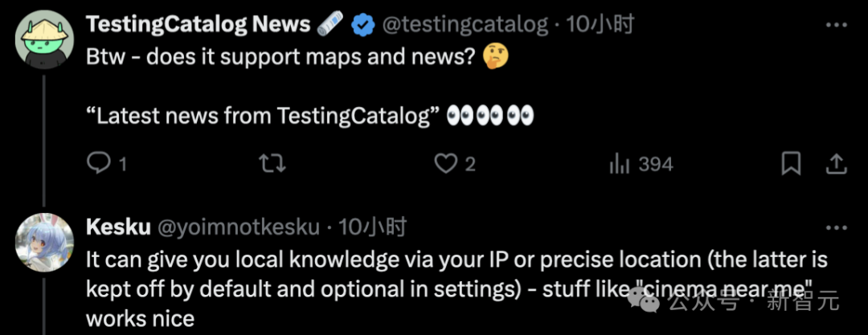This screenshot has width=868, height=335.
Task: Click the @yoimnotkesku handle
Action: pyautogui.click(x=239, y=227)
